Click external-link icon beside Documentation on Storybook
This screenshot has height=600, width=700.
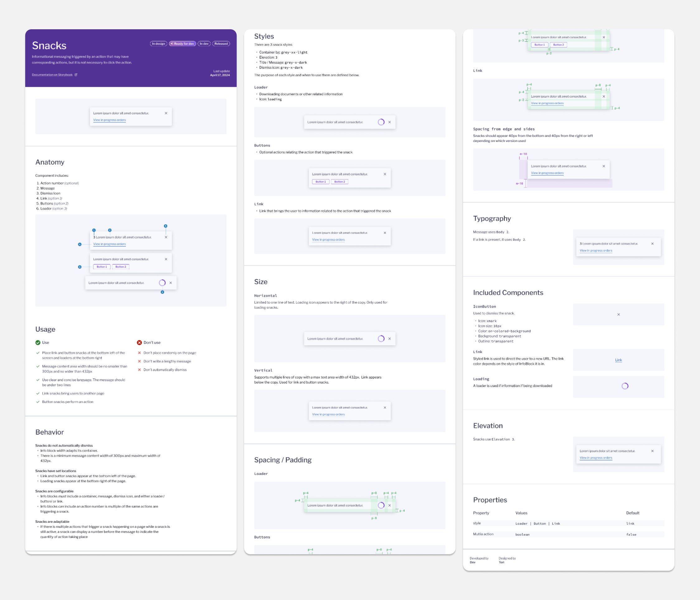click(x=76, y=75)
